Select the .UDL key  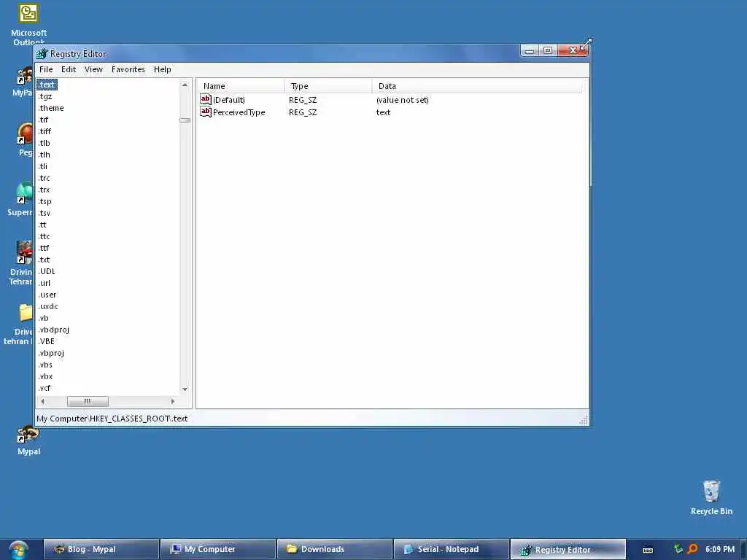click(x=46, y=271)
